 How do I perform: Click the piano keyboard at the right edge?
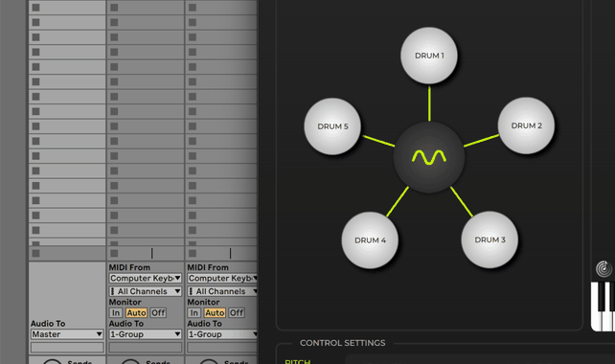coord(603,307)
